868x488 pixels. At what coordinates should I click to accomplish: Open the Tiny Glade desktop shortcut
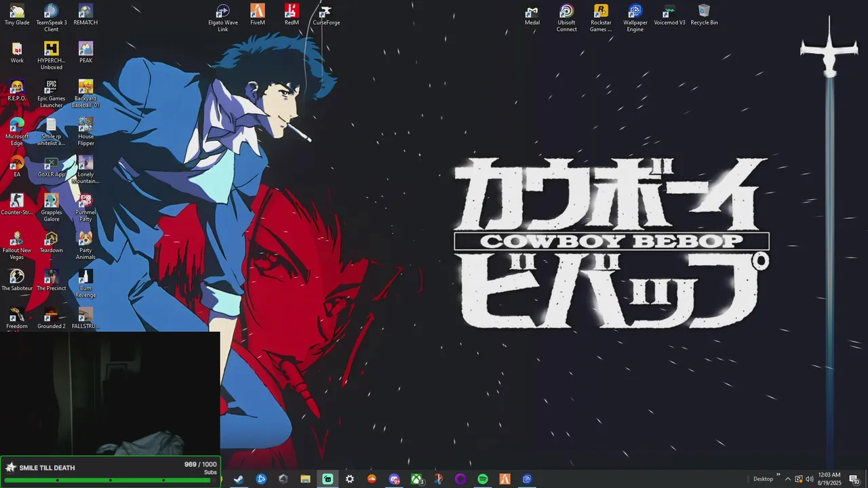[17, 15]
